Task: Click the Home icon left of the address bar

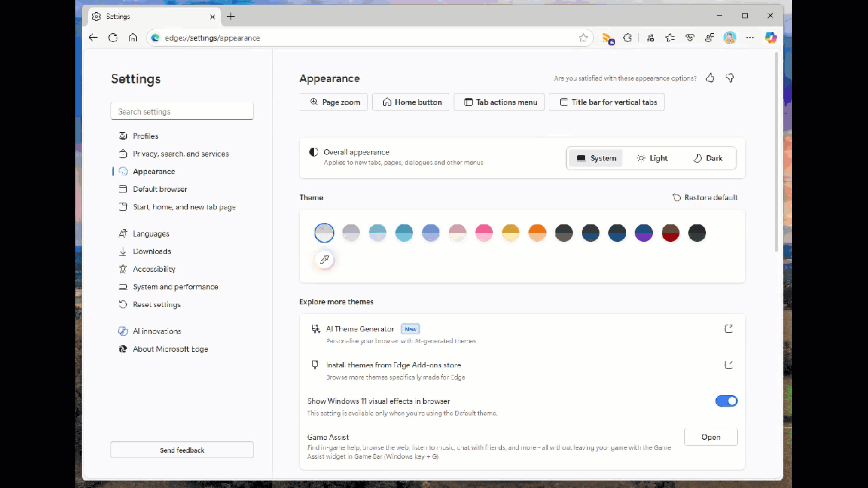Action: pyautogui.click(x=133, y=38)
